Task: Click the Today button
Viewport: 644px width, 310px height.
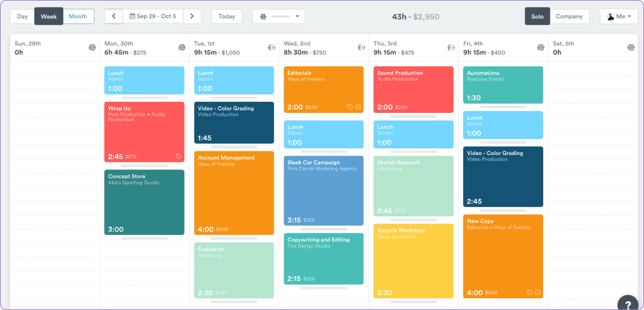Action: point(227,16)
